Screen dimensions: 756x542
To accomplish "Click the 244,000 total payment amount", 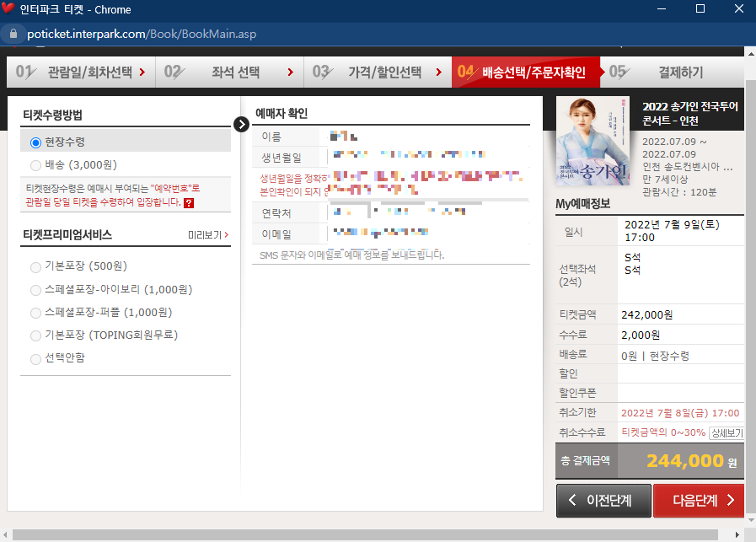I will (x=685, y=461).
